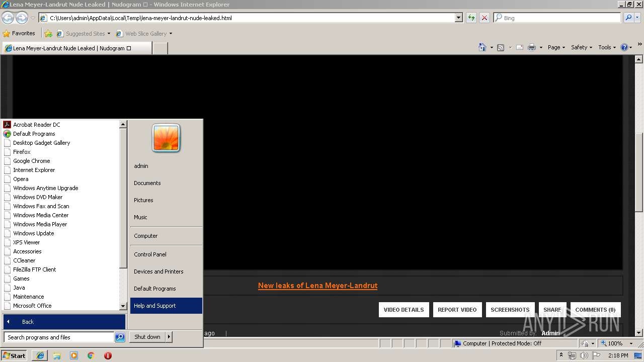Open the Page menu dropdown

click(556, 47)
